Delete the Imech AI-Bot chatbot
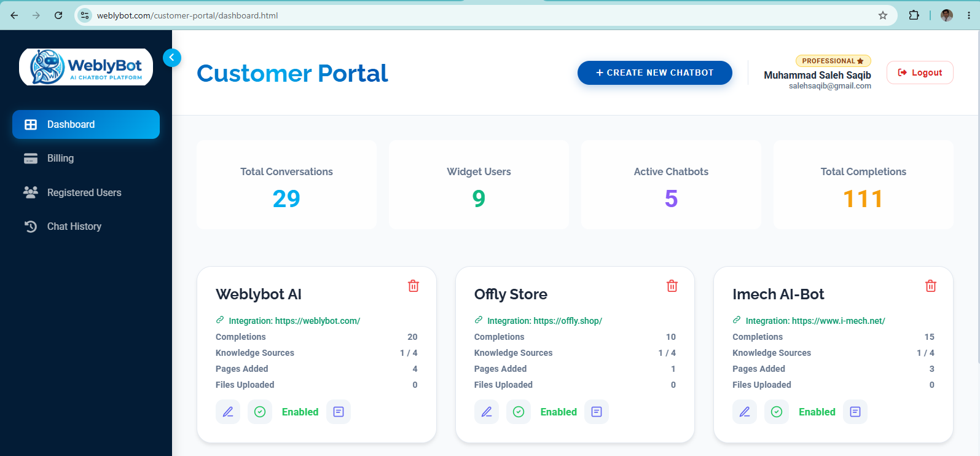The width and height of the screenshot is (980, 456). pos(931,286)
